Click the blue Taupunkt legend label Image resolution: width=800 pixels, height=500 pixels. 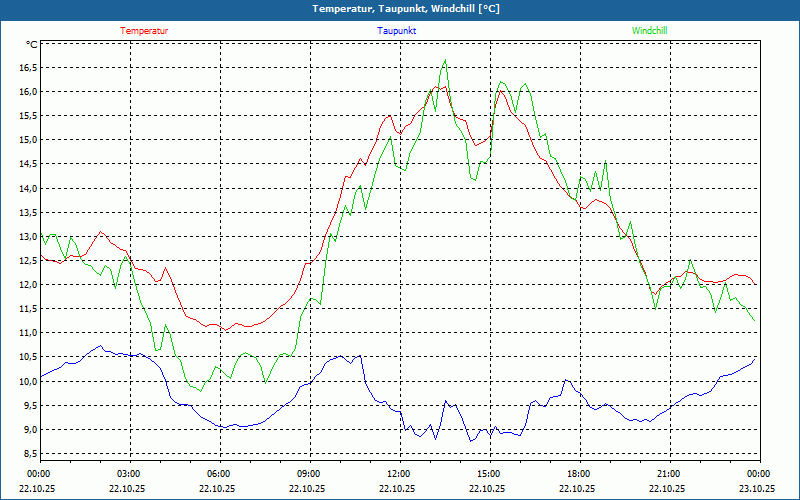(397, 31)
